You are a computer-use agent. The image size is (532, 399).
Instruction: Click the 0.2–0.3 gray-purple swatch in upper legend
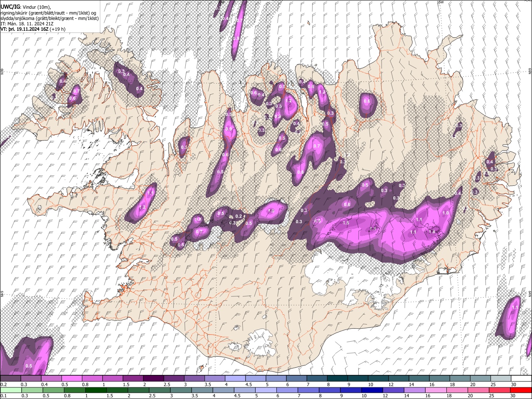[10, 379]
